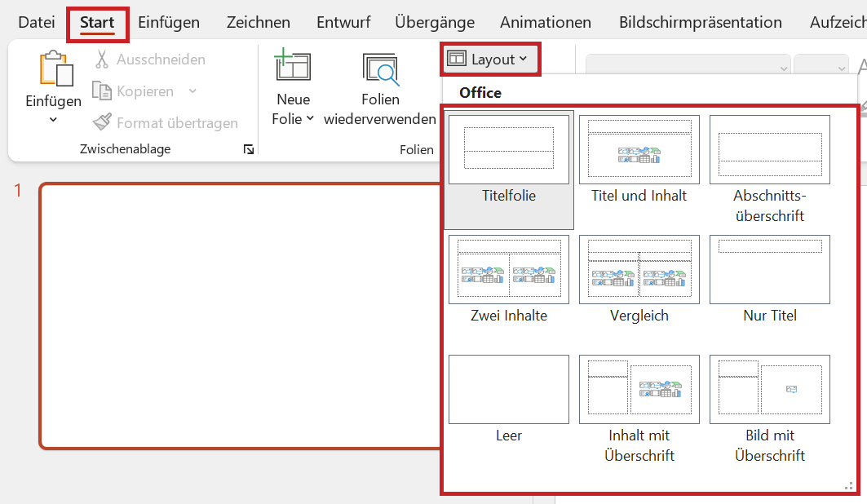The width and height of the screenshot is (867, 504).
Task: Open the Datei tab
Action: click(x=37, y=23)
